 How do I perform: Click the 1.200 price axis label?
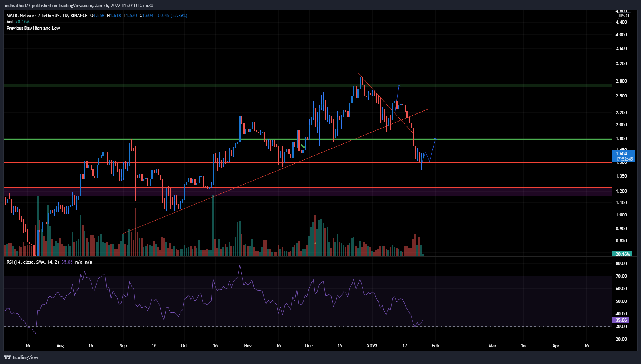tap(621, 191)
